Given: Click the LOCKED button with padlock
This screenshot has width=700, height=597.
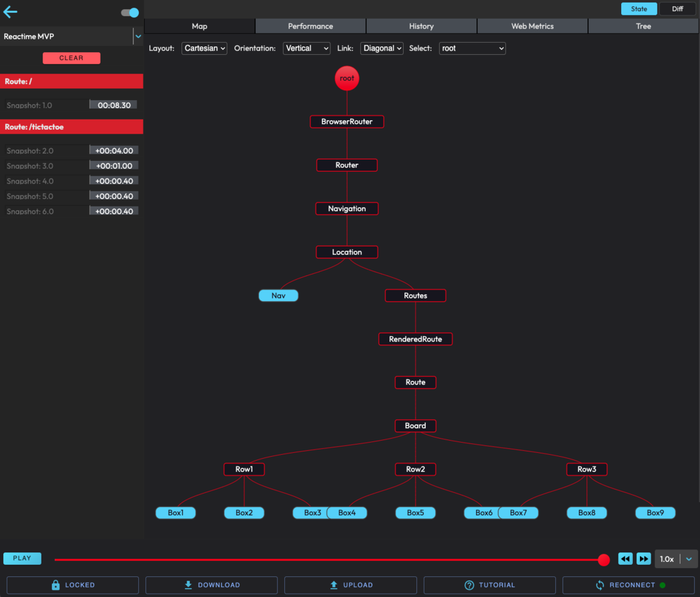Looking at the screenshot, I should pyautogui.click(x=73, y=585).
